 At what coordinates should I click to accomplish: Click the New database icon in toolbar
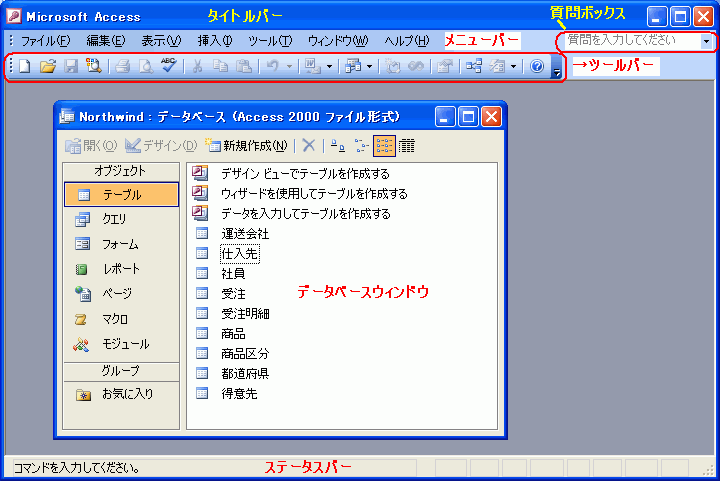[x=24, y=67]
